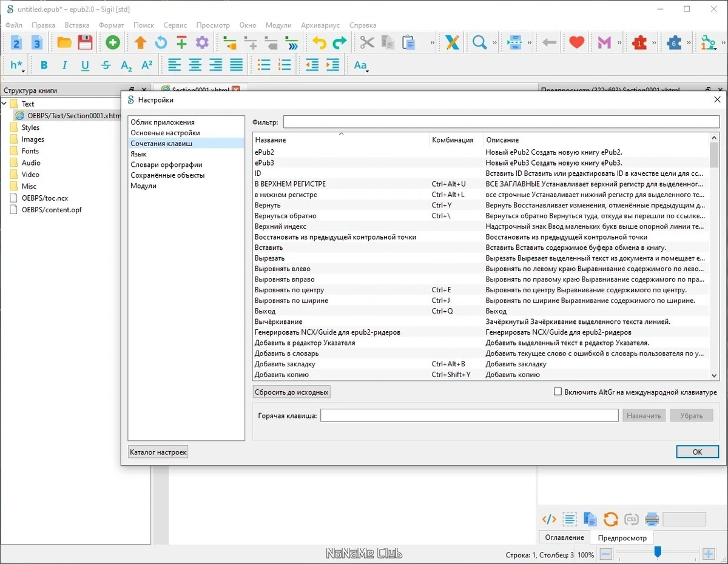Open the Aa change case dropdown

[x=361, y=65]
